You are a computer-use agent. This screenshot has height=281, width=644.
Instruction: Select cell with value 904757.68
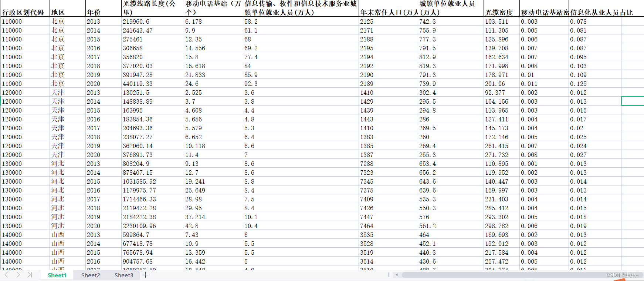click(153, 261)
